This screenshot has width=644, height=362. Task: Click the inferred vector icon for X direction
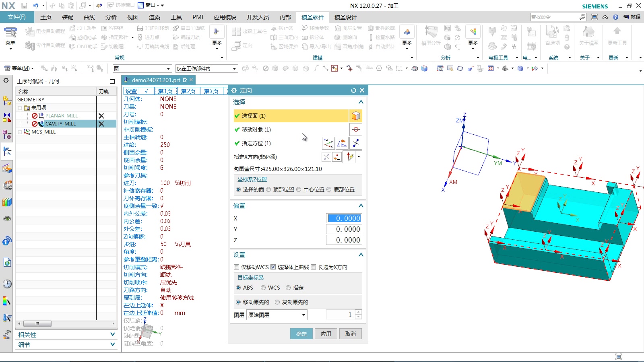point(349,157)
